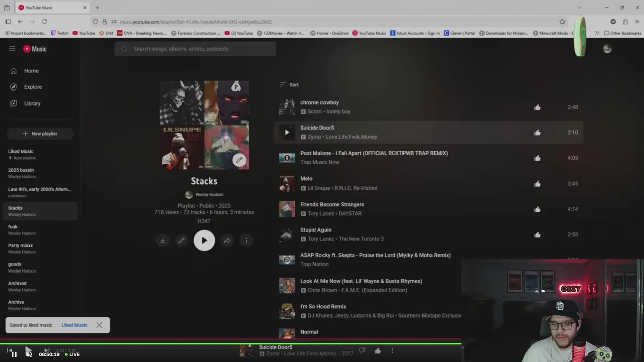Toggle thumbs up for chrome cowboy
This screenshot has height=362, width=644.
(x=537, y=107)
